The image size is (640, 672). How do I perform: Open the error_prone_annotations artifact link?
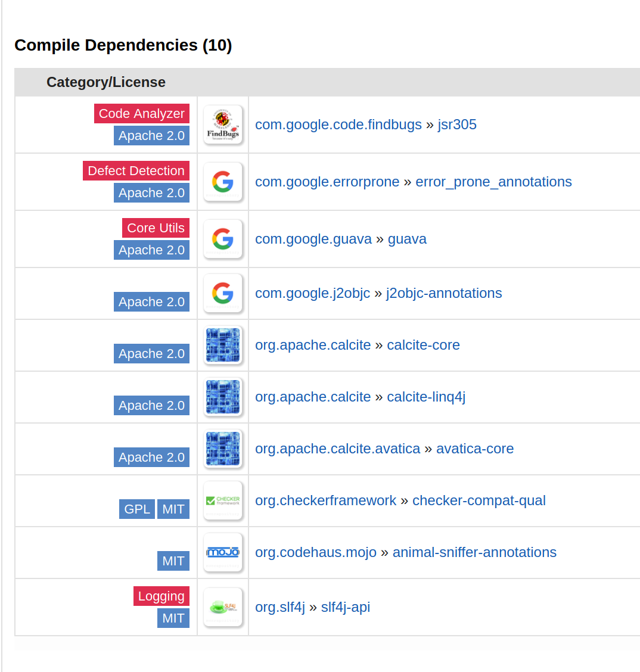point(494,182)
